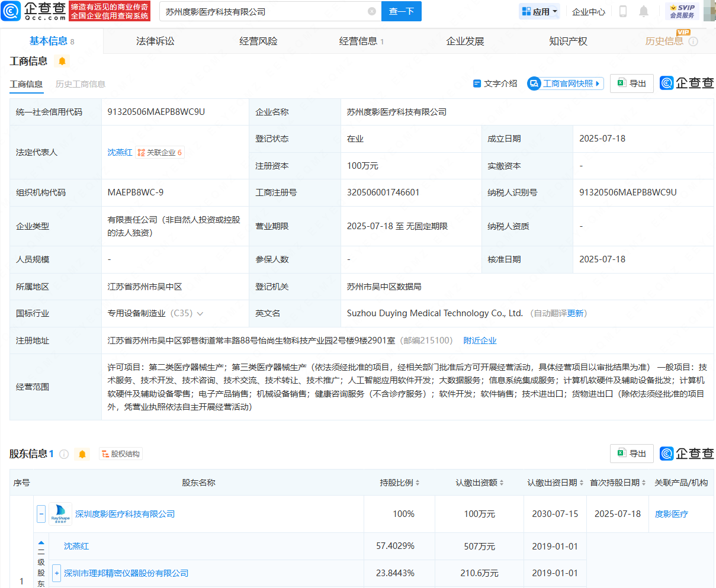Click 附近企业 link
The width and height of the screenshot is (716, 588).
(x=480, y=340)
